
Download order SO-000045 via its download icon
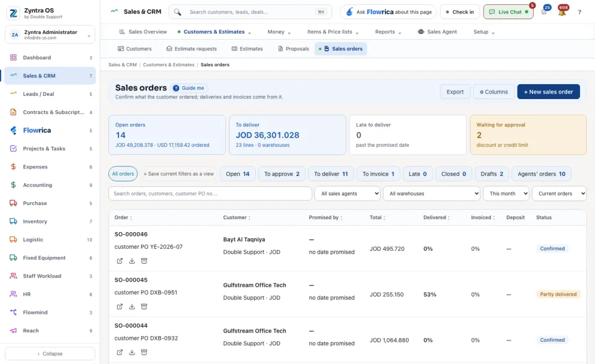coord(131,307)
